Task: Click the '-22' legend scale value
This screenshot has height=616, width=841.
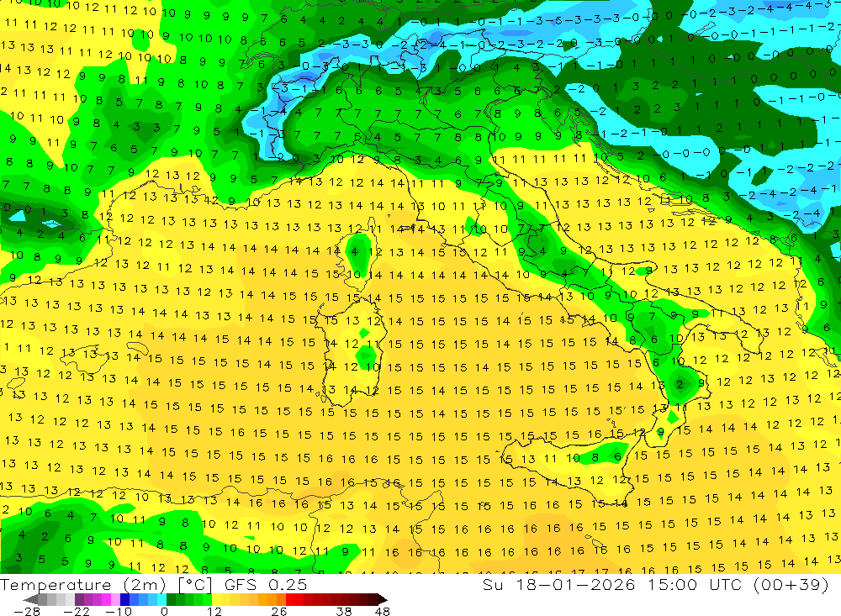Action: [x=77, y=612]
